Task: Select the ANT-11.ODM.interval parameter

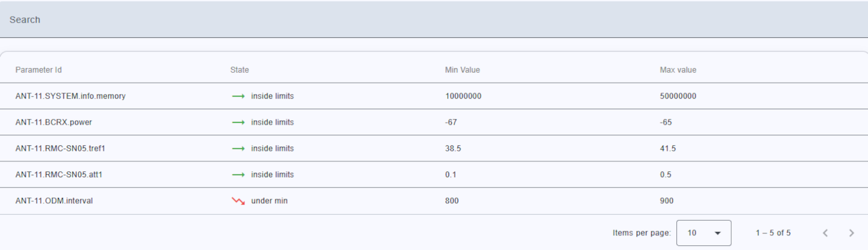Action: click(x=54, y=201)
